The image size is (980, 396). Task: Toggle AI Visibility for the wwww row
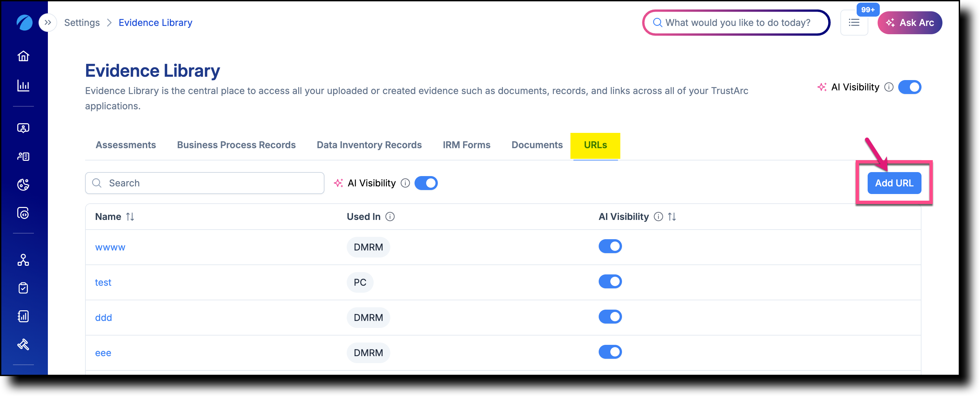[610, 247]
